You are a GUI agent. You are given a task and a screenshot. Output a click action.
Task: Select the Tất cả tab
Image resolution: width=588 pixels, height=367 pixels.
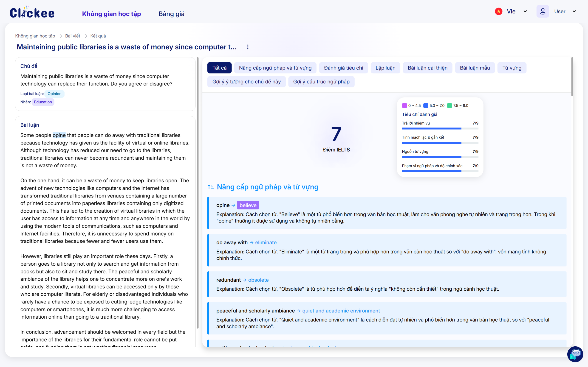tap(219, 68)
